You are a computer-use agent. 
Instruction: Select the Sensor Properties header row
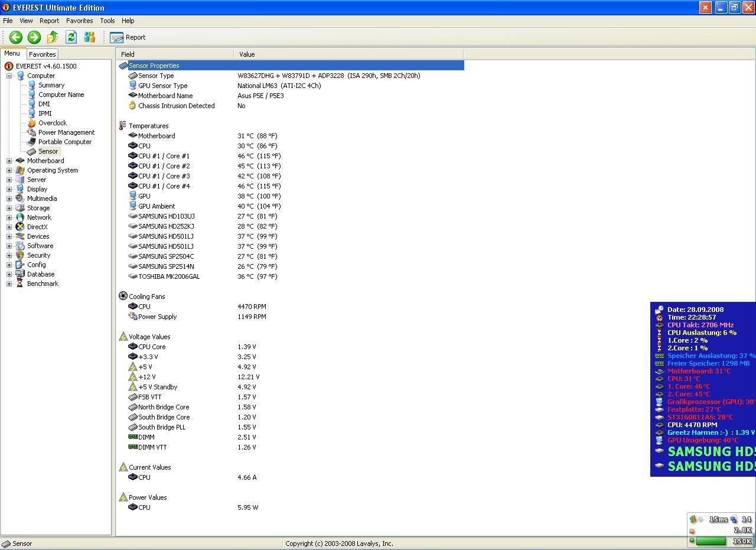pos(291,66)
